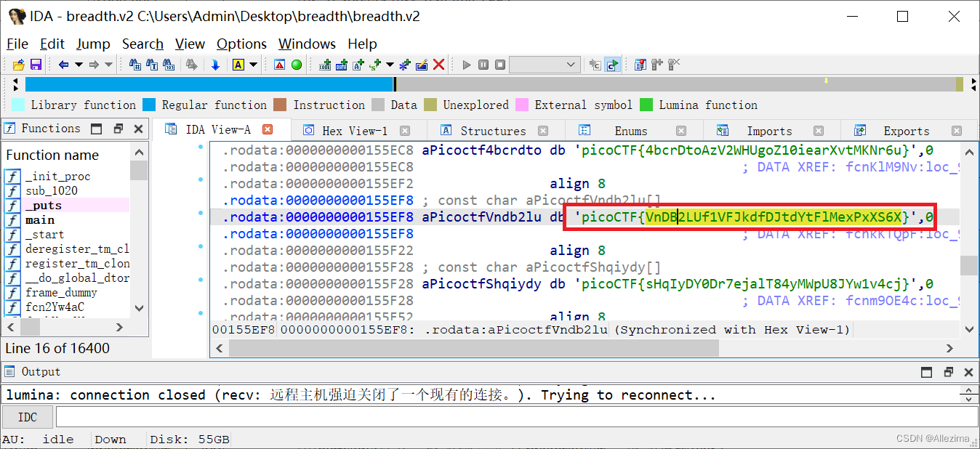
Task: Click the grayed search-next binoculars icon
Action: click(191, 65)
